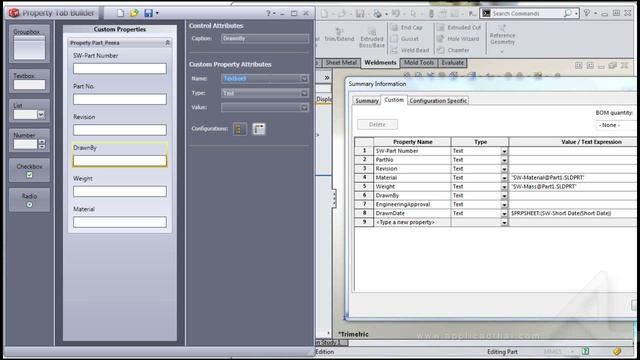Open the Summary tab in Summary Information
640x360 pixels.
pos(367,101)
